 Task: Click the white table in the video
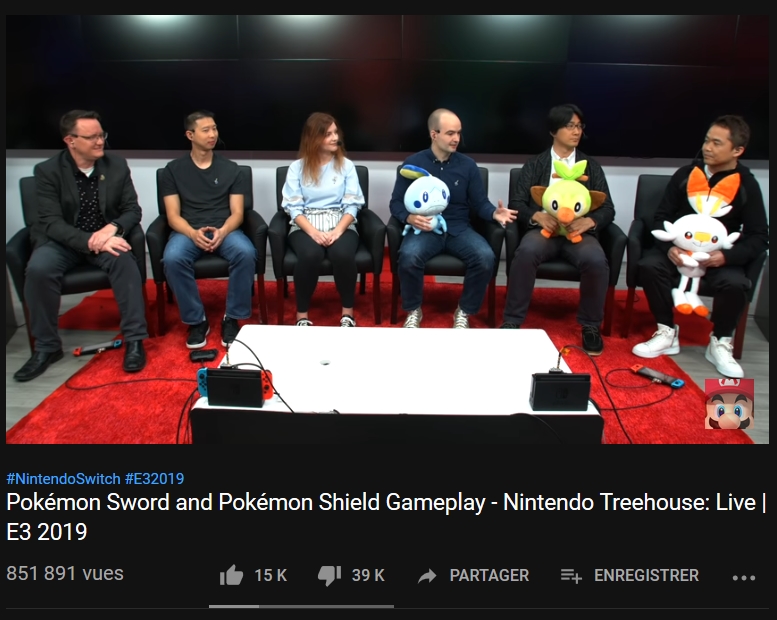396,372
